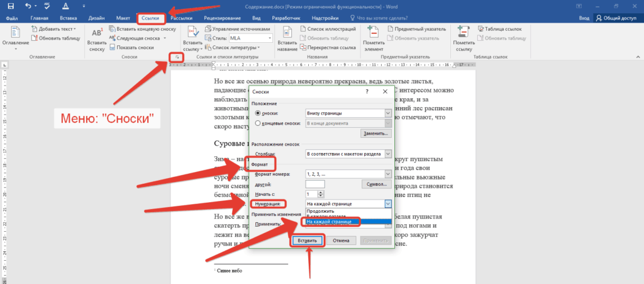Click the другой custom mark field
The width and height of the screenshot is (644, 284).
click(314, 184)
